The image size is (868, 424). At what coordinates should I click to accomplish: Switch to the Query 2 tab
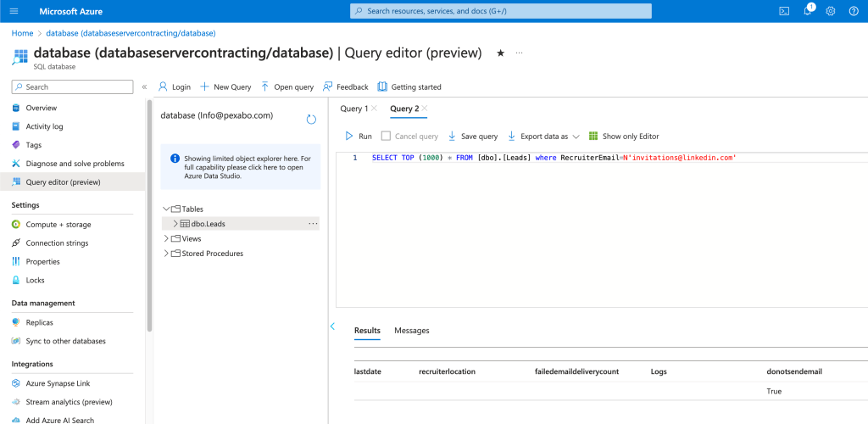click(x=404, y=109)
